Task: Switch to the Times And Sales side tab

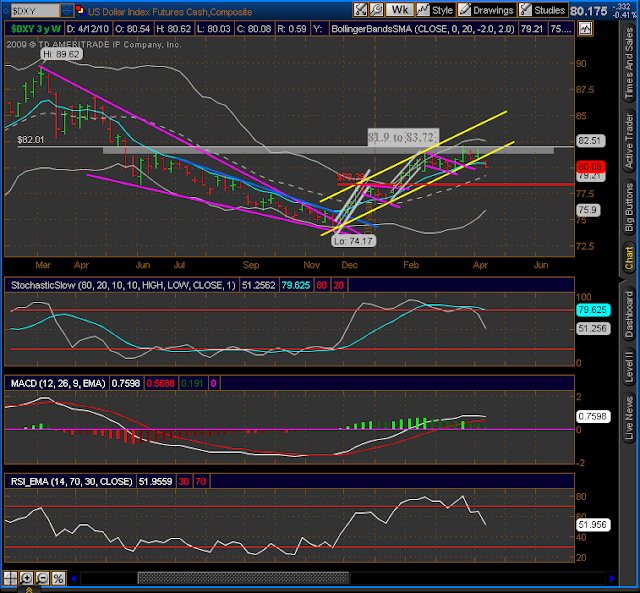Action: 629,62
